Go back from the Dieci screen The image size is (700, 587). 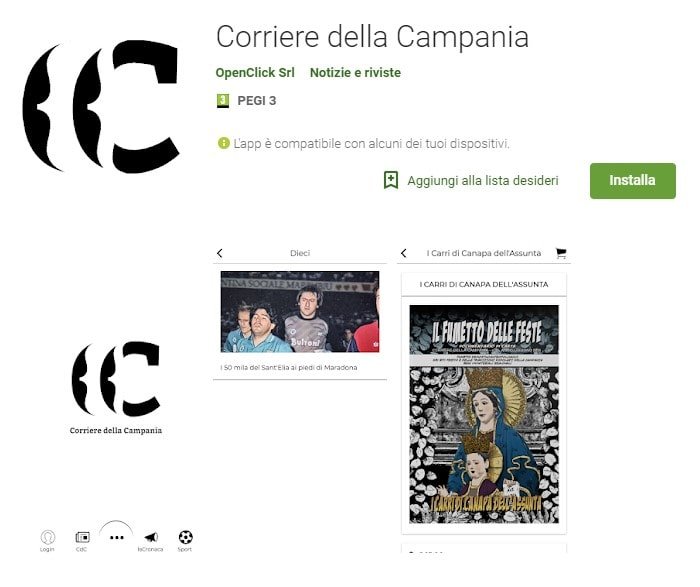220,253
